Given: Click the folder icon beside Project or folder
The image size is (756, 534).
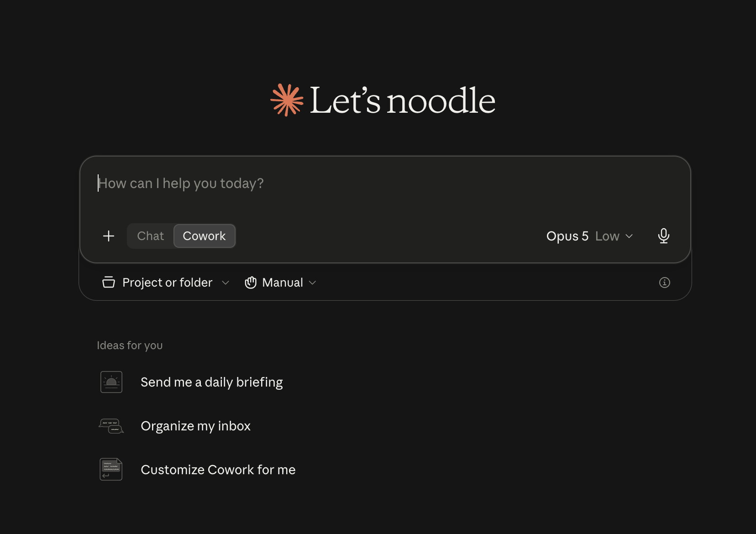Looking at the screenshot, I should (109, 283).
